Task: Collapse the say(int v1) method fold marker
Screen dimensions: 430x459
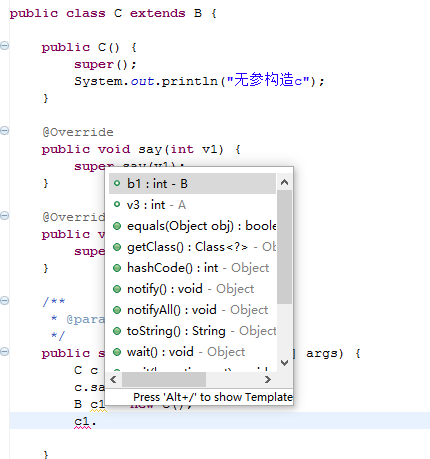Action: 5,130
